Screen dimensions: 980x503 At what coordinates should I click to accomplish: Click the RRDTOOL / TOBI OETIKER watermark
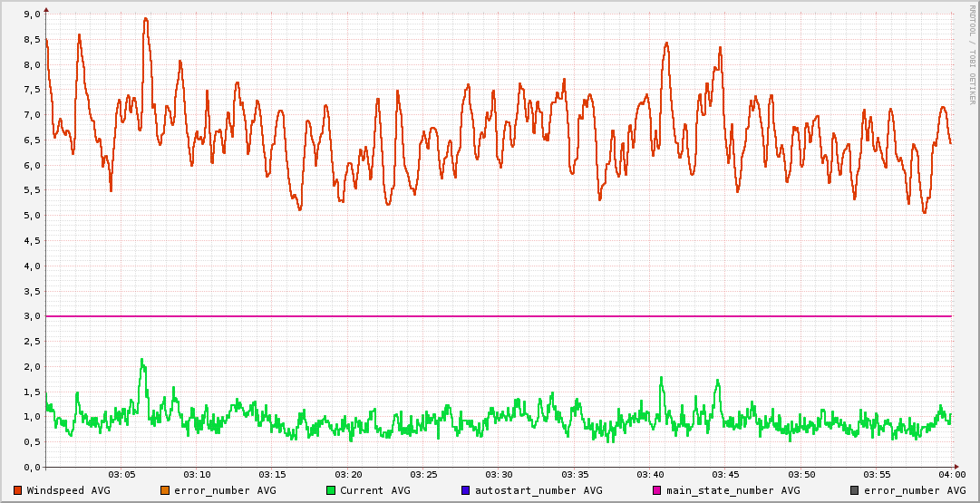tap(972, 54)
